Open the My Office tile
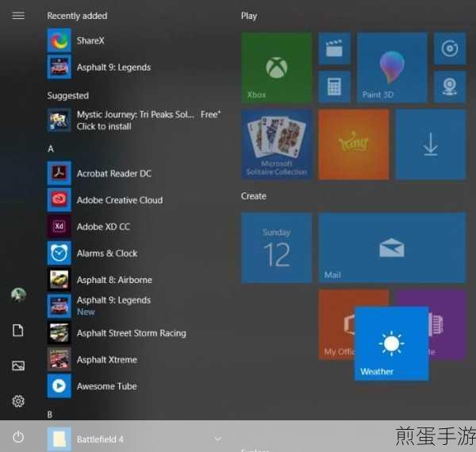The width and height of the screenshot is (476, 452). (336, 324)
